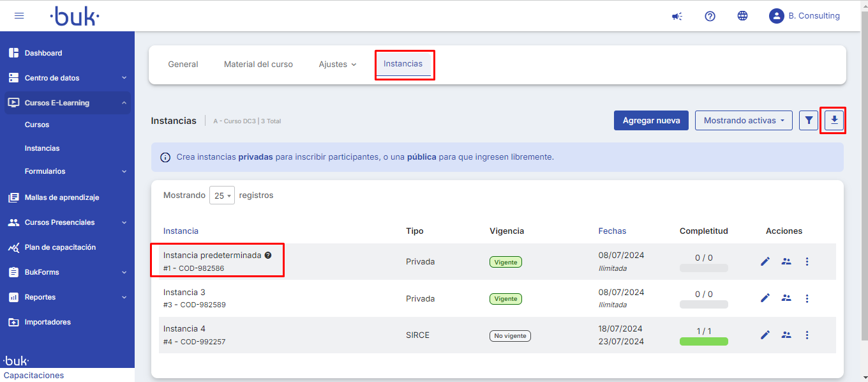Click the Agregar nueva button

click(x=651, y=120)
